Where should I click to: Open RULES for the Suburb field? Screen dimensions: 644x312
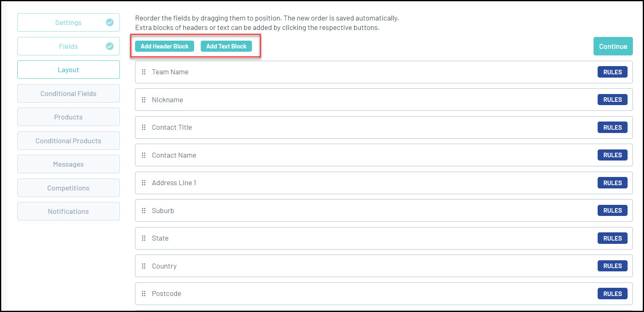[612, 211]
